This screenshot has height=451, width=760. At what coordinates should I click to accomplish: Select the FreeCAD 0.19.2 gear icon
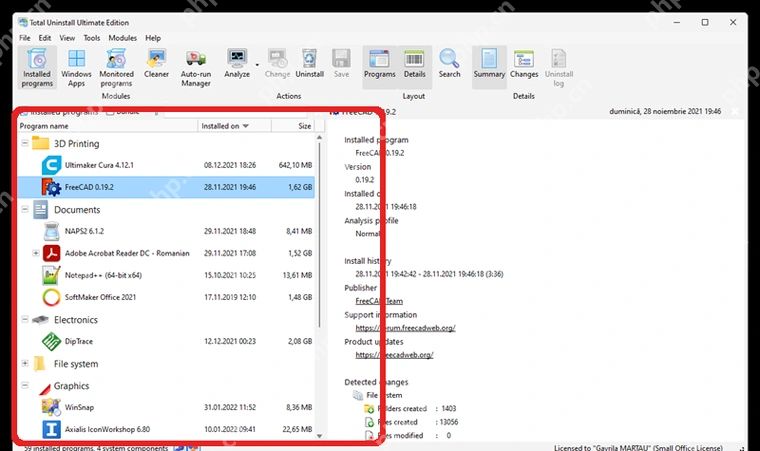pos(51,187)
